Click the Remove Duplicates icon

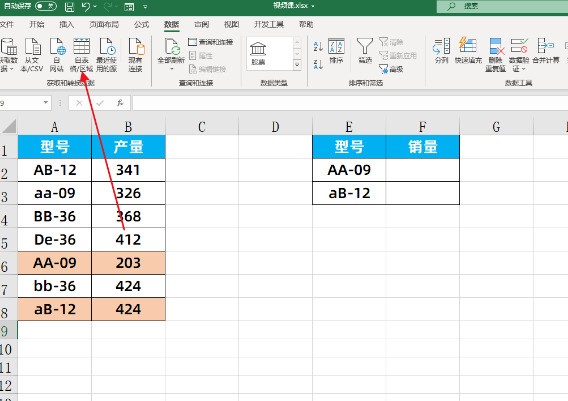point(496,46)
